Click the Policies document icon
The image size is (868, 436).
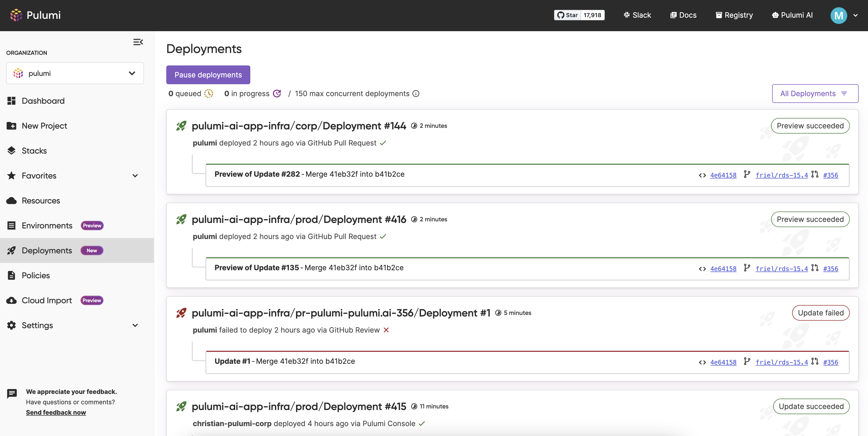point(11,275)
